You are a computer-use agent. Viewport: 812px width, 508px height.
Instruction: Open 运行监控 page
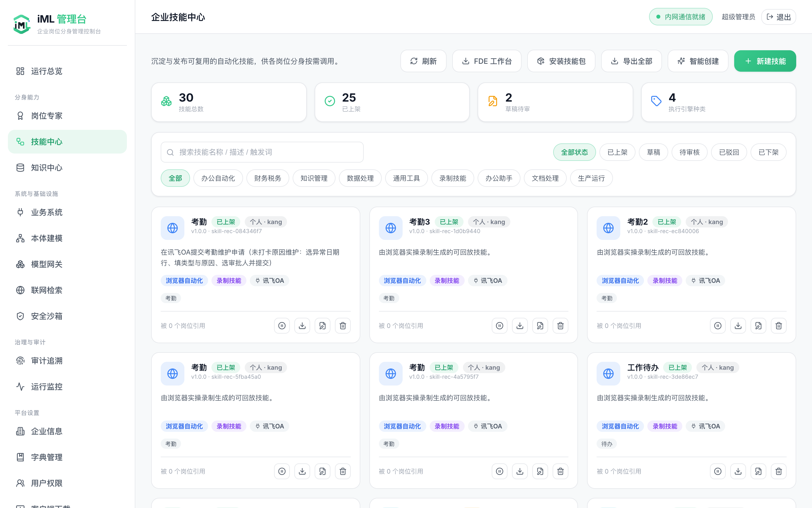coord(67,387)
